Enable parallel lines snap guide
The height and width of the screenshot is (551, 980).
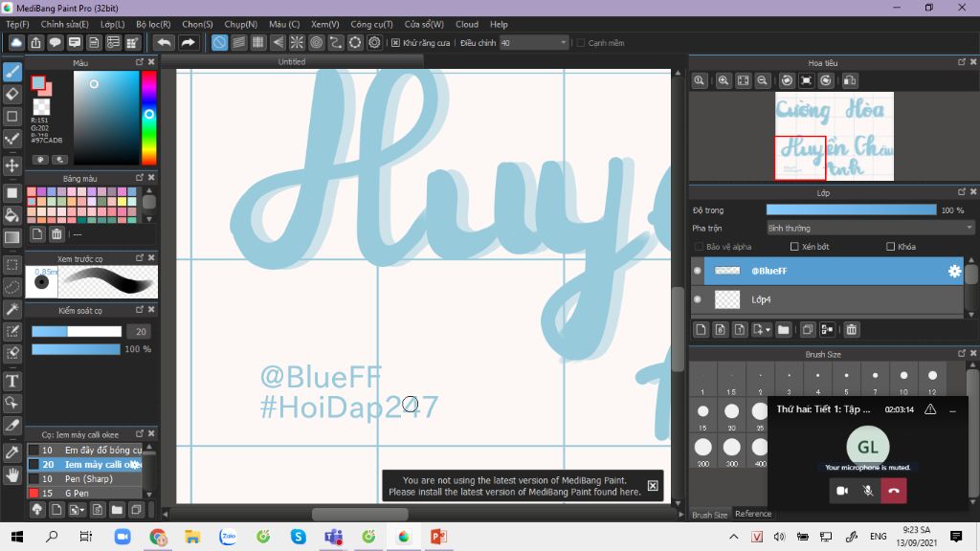(238, 42)
